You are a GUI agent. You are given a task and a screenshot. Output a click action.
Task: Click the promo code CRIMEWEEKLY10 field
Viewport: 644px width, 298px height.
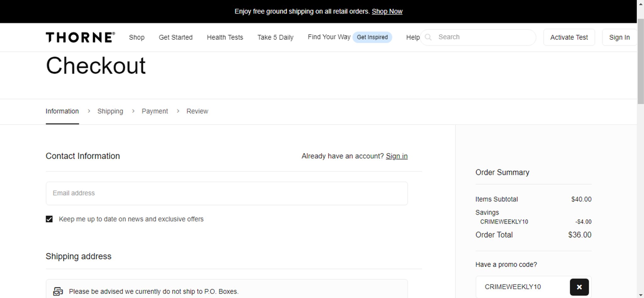click(523, 287)
